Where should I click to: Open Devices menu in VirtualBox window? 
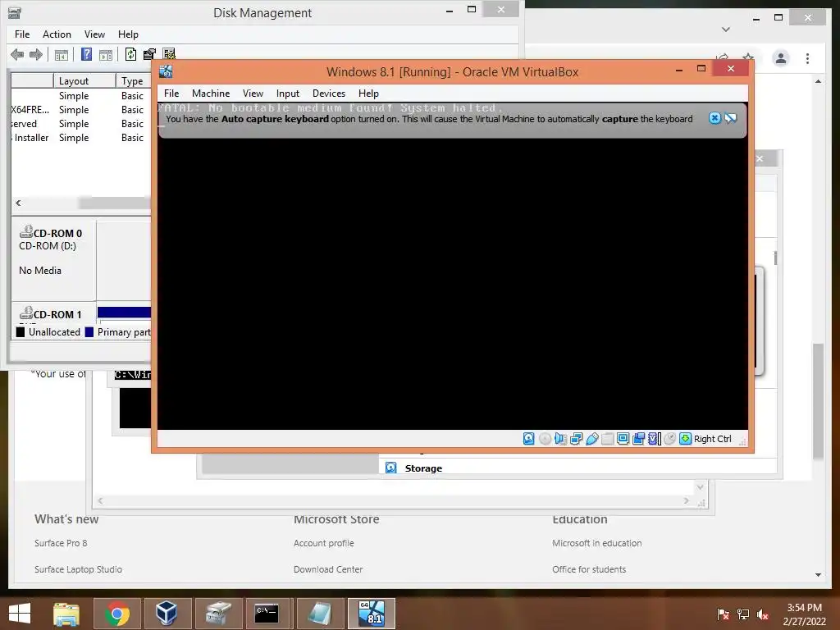click(328, 94)
